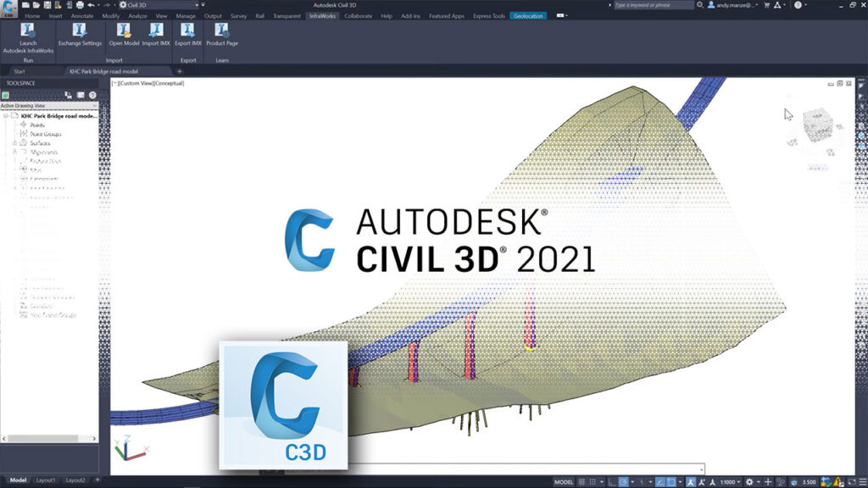Open Exchange Settings in the ribbon
This screenshot has height=488, width=868.
click(x=80, y=34)
